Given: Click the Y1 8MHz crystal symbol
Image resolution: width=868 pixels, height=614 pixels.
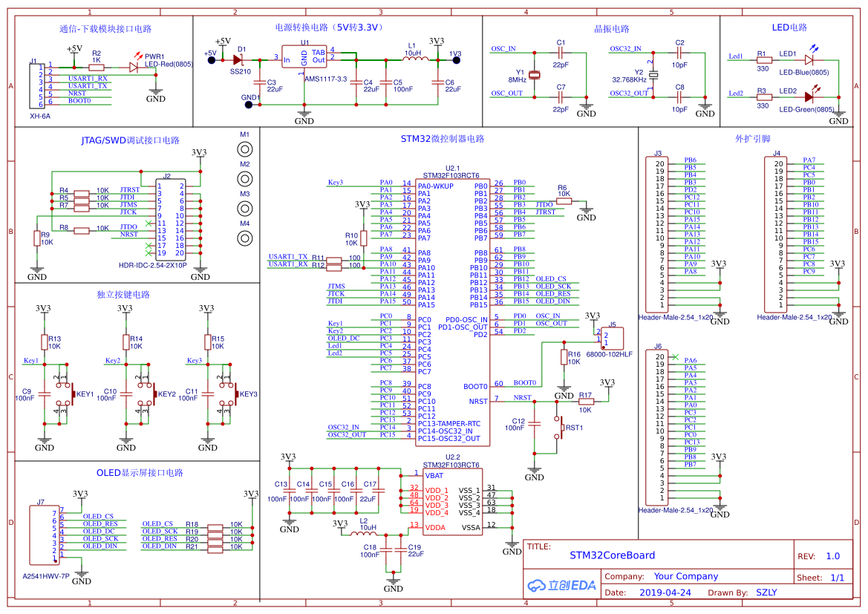Looking at the screenshot, I should tap(534, 75).
